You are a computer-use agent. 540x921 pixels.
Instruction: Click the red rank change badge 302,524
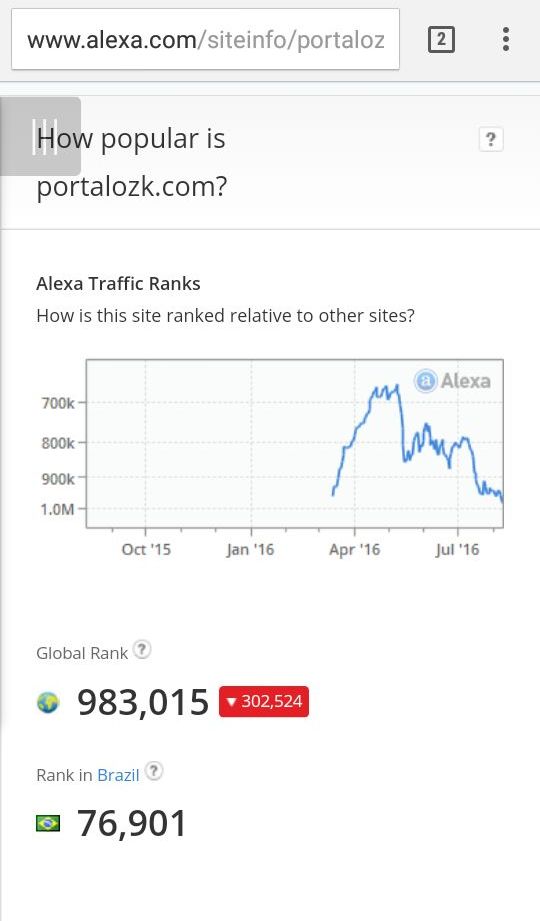point(264,701)
